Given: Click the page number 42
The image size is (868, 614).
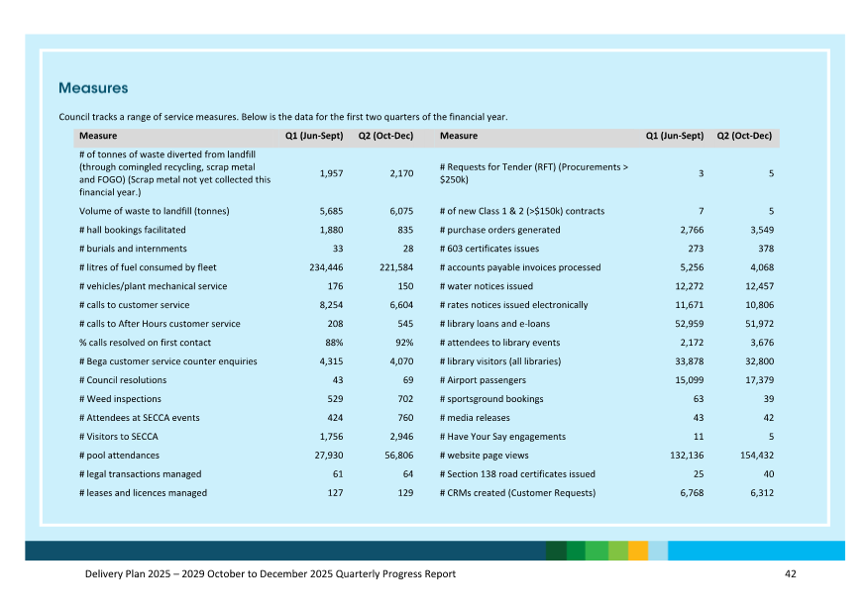Looking at the screenshot, I should [x=790, y=574].
